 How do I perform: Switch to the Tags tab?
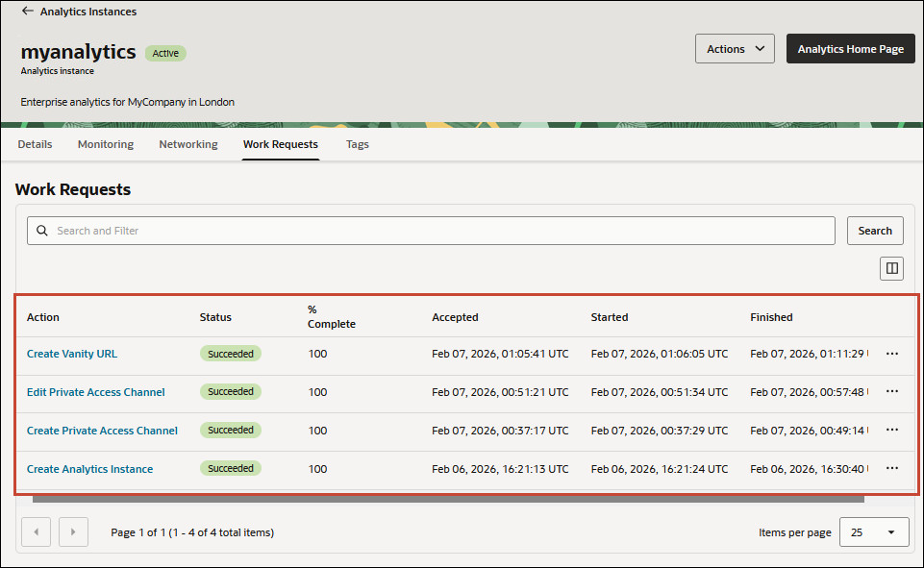pos(357,144)
